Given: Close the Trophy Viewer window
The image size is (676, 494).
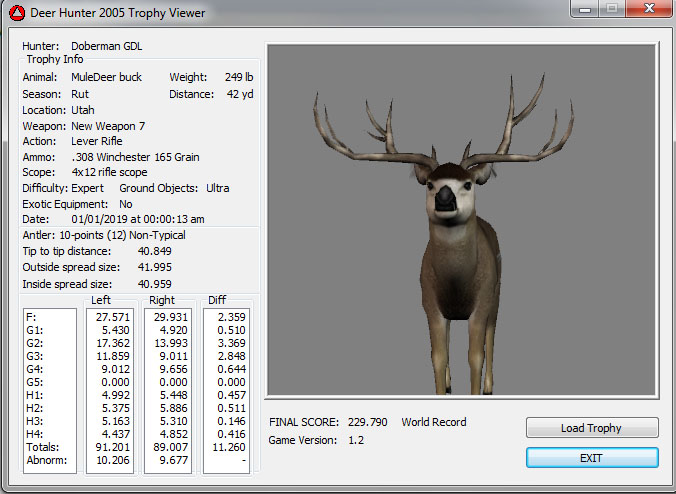Looking at the screenshot, I should pyautogui.click(x=646, y=10).
